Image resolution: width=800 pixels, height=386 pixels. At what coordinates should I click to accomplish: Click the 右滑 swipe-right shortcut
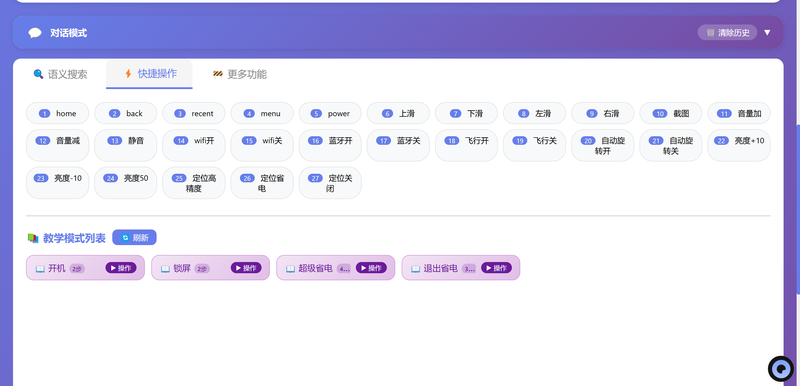tap(603, 113)
